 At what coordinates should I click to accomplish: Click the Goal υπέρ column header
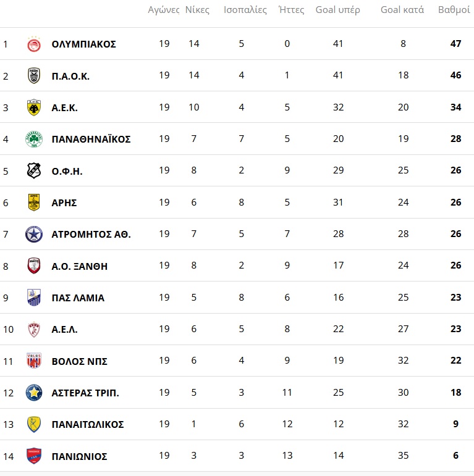337,10
